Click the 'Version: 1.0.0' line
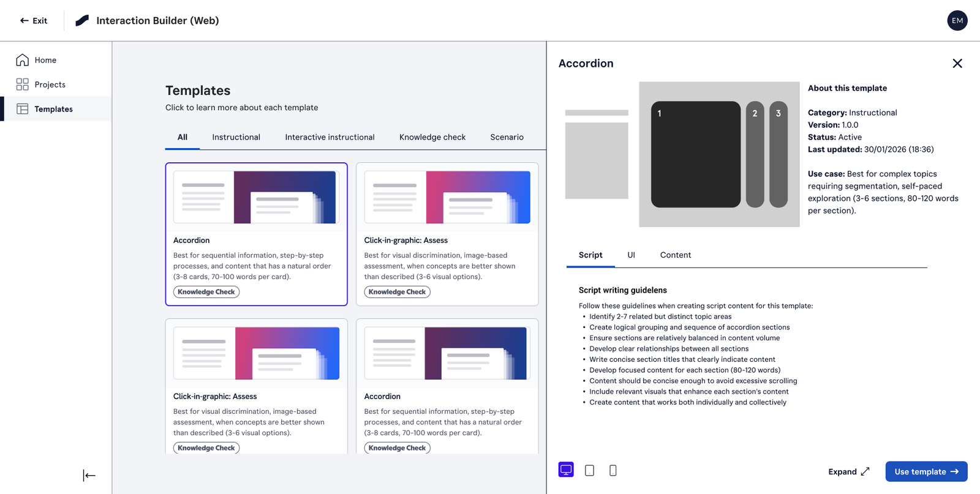 coord(833,125)
